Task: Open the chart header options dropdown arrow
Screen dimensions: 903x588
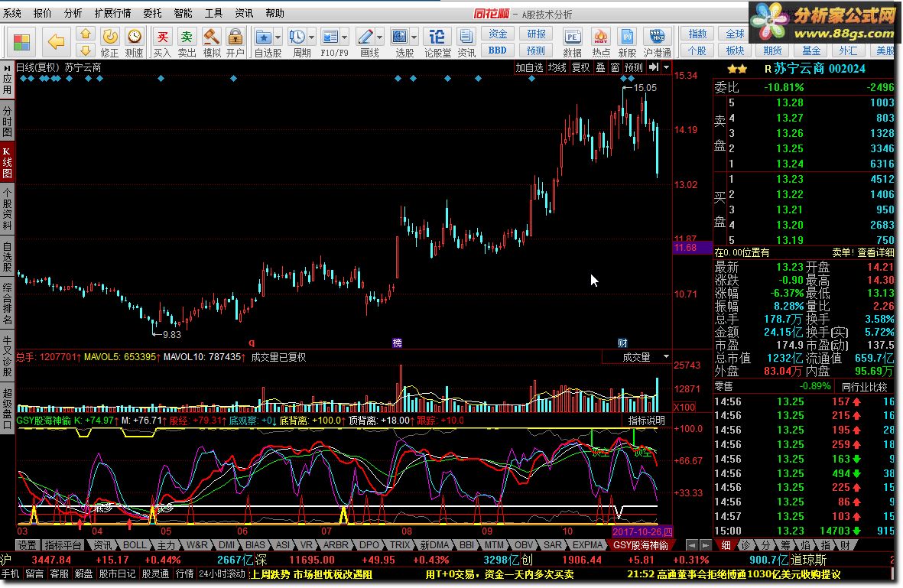Action: click(666, 67)
